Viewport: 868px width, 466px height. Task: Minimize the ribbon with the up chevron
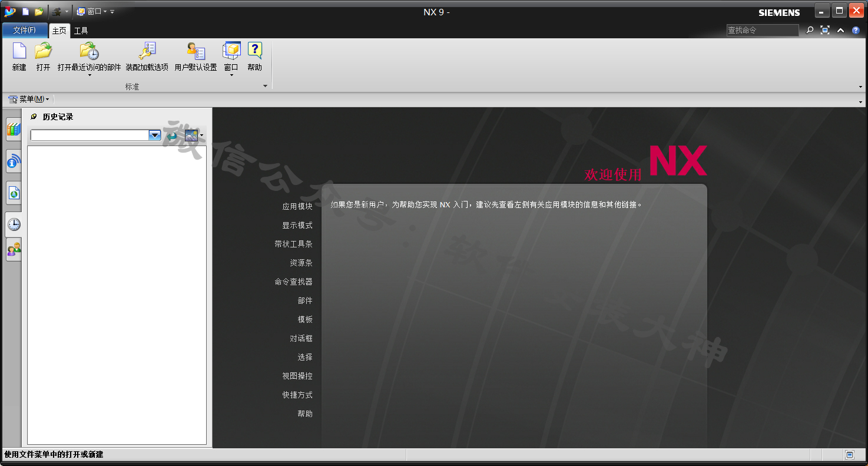click(840, 30)
